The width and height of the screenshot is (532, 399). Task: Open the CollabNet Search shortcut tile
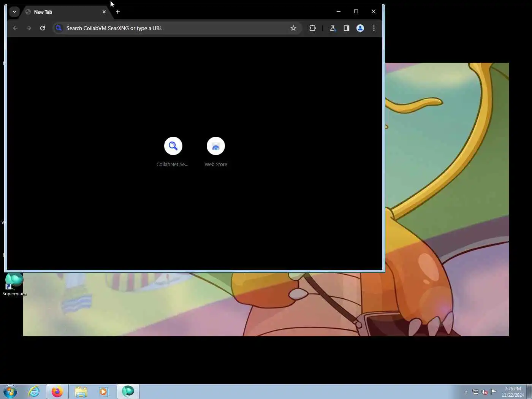pyautogui.click(x=173, y=152)
